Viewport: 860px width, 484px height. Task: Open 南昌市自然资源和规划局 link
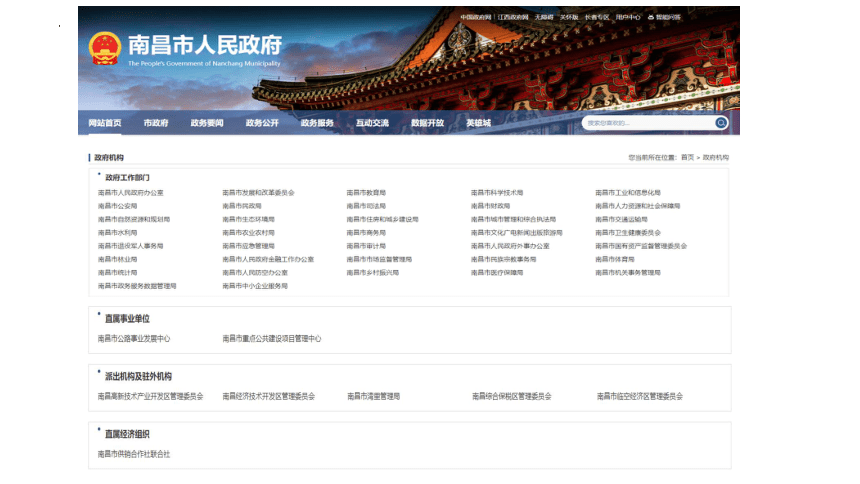coord(134,219)
